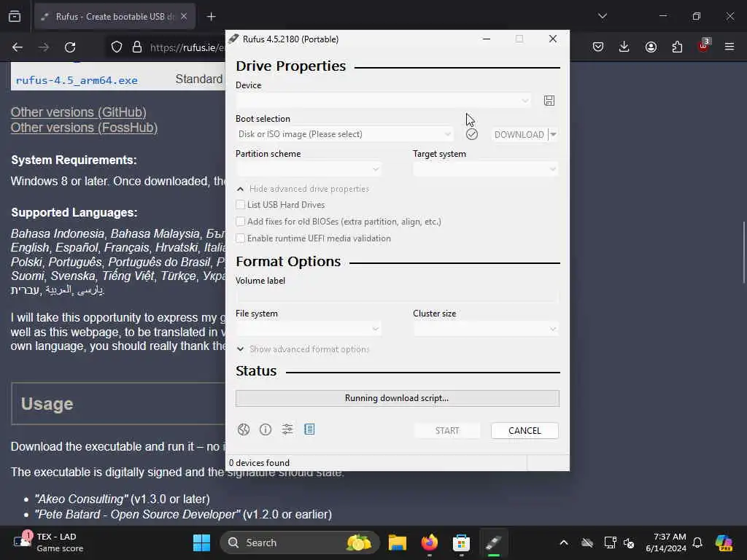This screenshot has height=560, width=747.
Task: Click the DOWNLOAD button in Rufus
Action: coord(519,134)
